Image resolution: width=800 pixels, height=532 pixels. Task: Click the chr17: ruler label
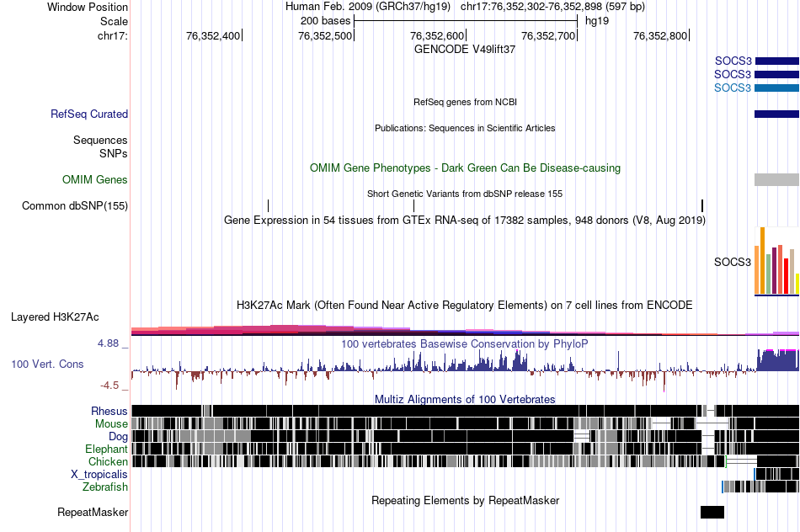tap(113, 35)
